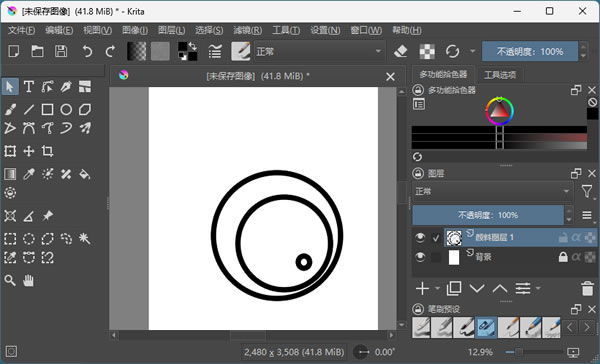
Task: Select the Assistant tool
Action: point(10,216)
